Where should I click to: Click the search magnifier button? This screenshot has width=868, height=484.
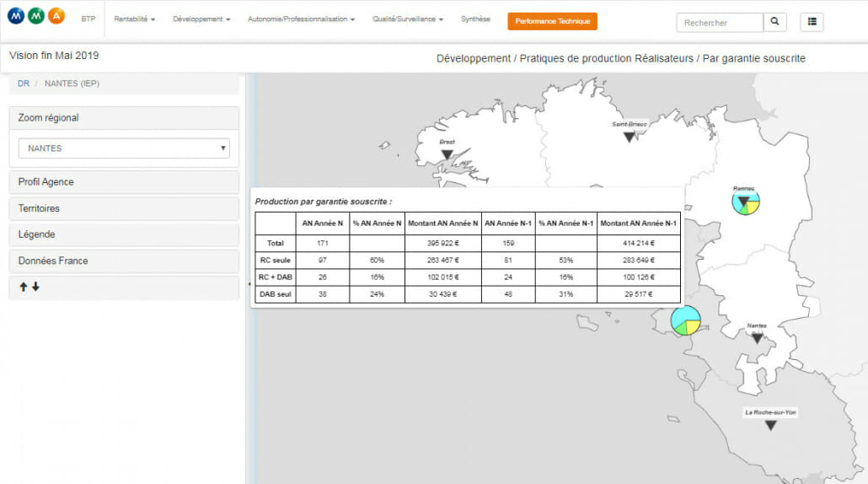point(775,22)
